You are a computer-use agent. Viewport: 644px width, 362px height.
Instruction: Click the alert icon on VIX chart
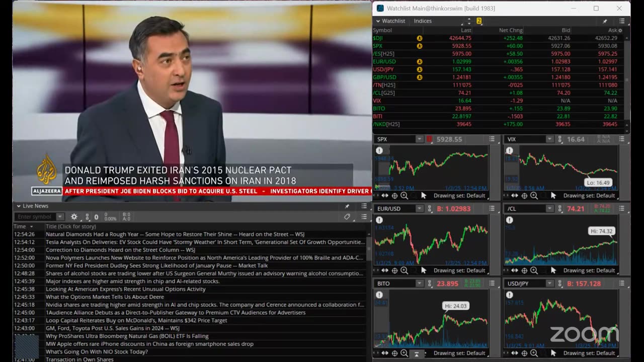(510, 150)
